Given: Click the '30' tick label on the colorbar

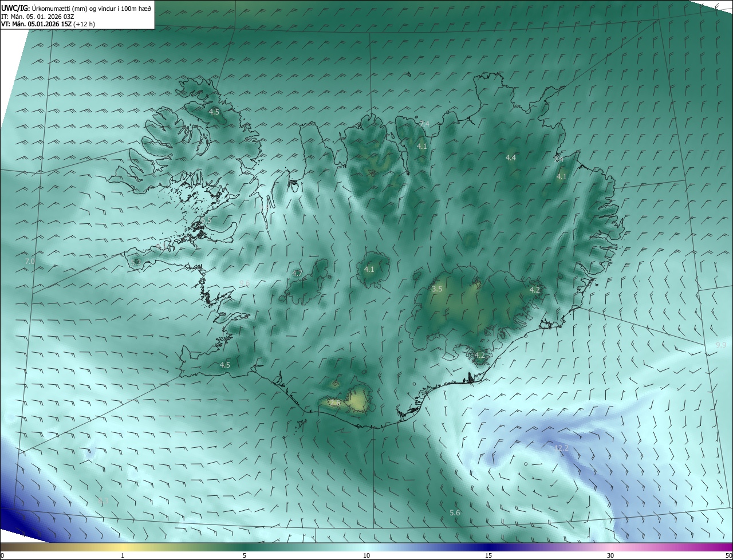Looking at the screenshot, I should coord(610,555).
